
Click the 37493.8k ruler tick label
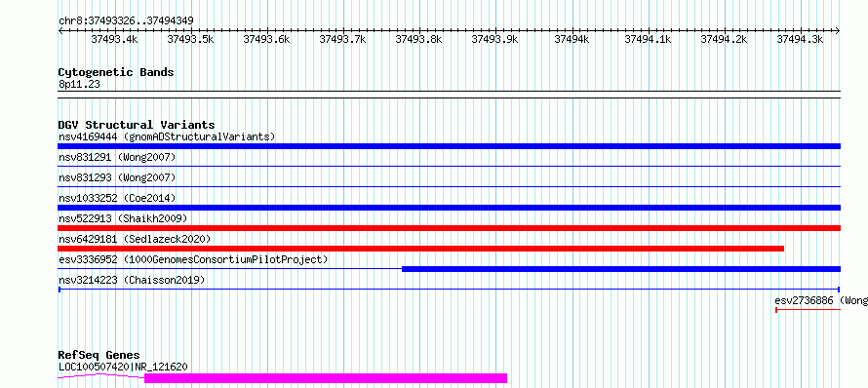(x=418, y=39)
